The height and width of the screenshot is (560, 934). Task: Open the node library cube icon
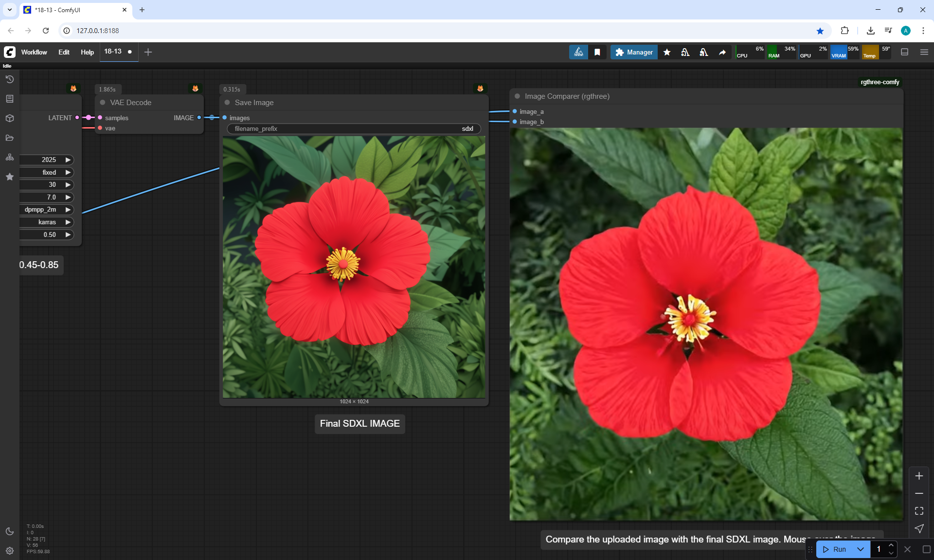(x=9, y=118)
